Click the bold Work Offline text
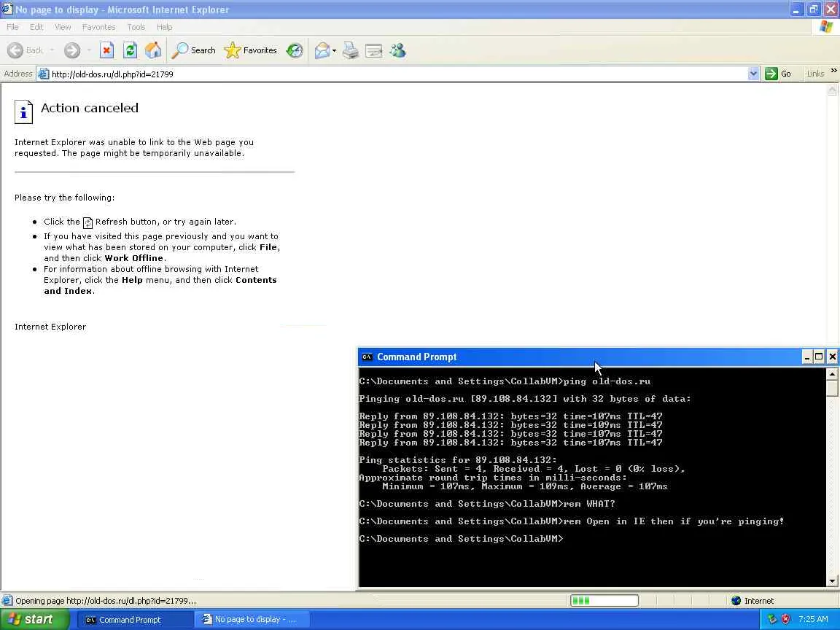Screen dimensions: 840x630 pos(134,258)
